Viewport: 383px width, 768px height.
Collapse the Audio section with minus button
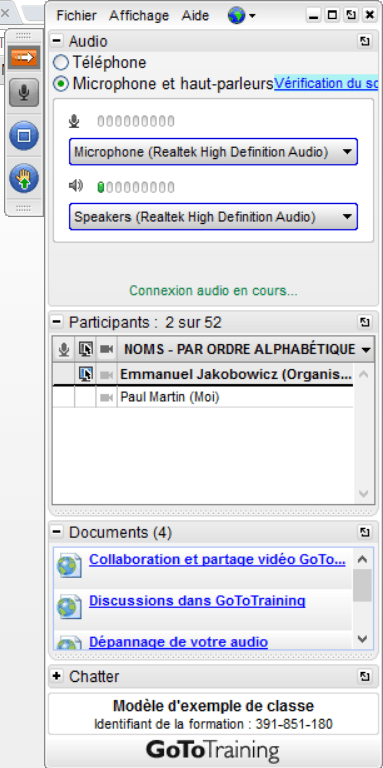[57, 41]
